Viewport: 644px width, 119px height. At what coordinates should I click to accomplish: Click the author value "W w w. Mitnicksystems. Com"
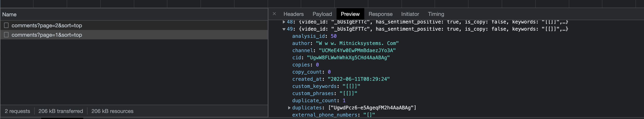[357, 43]
